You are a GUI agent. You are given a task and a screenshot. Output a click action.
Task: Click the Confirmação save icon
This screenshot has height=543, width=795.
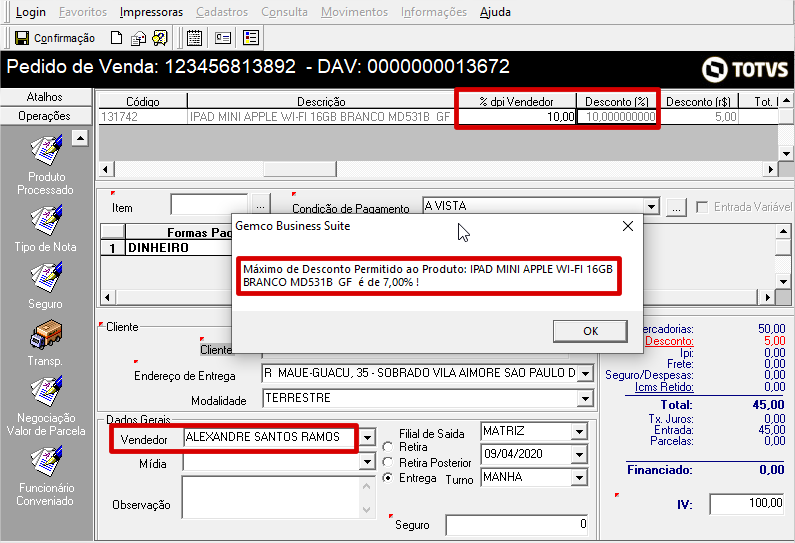pos(21,38)
